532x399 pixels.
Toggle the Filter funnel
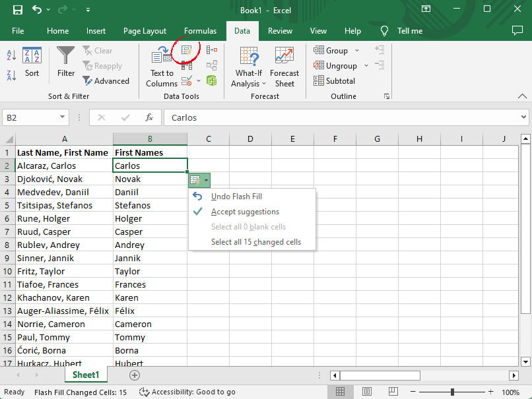(x=66, y=62)
